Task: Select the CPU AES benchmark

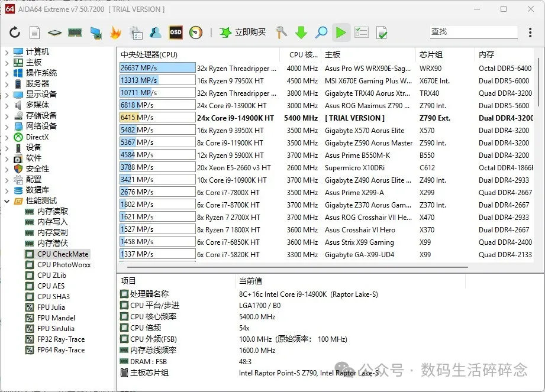Action: [x=51, y=286]
